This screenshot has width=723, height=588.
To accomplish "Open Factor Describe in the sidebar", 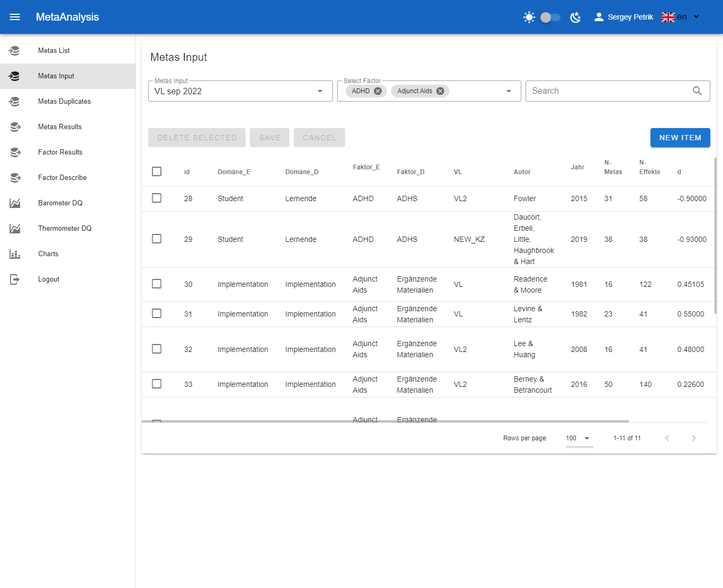I will click(x=68, y=178).
